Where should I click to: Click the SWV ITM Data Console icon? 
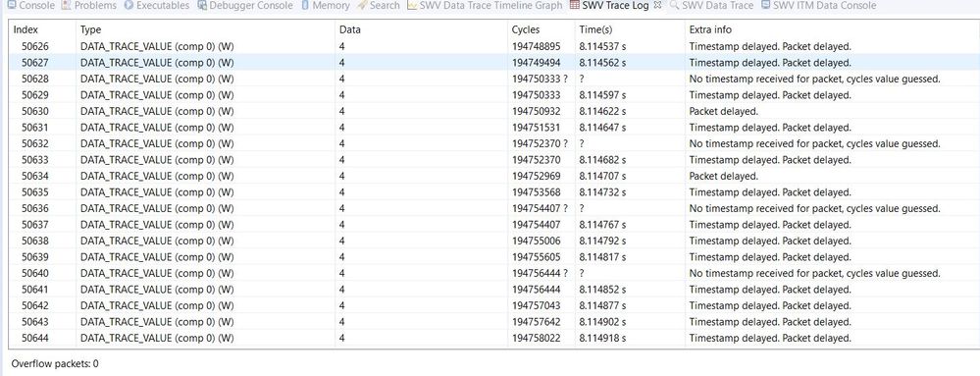[765, 5]
